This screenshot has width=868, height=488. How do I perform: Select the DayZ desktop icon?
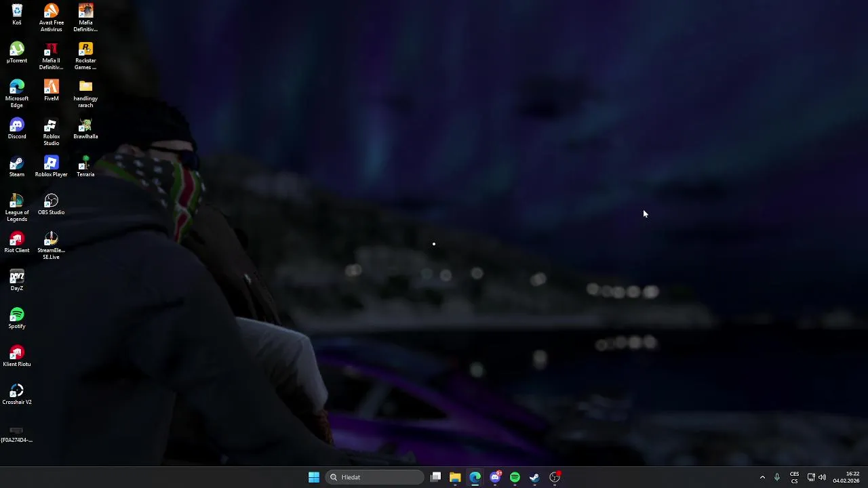point(17,281)
